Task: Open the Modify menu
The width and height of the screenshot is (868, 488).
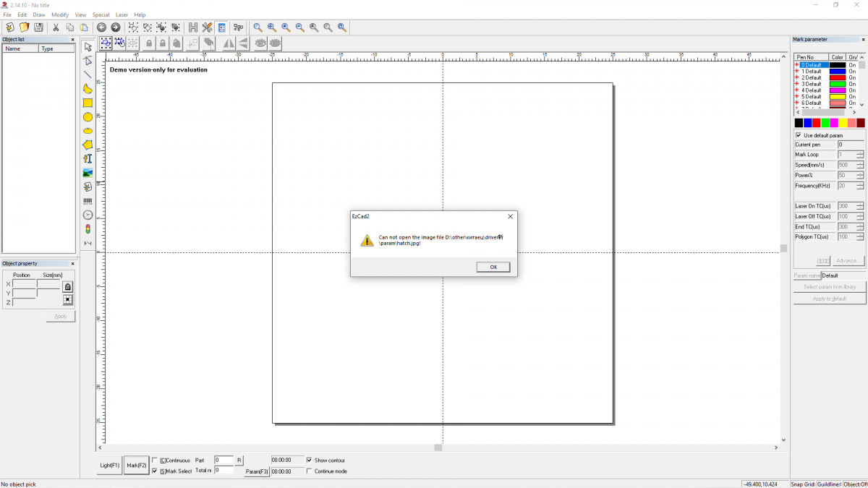Action: pyautogui.click(x=60, y=14)
